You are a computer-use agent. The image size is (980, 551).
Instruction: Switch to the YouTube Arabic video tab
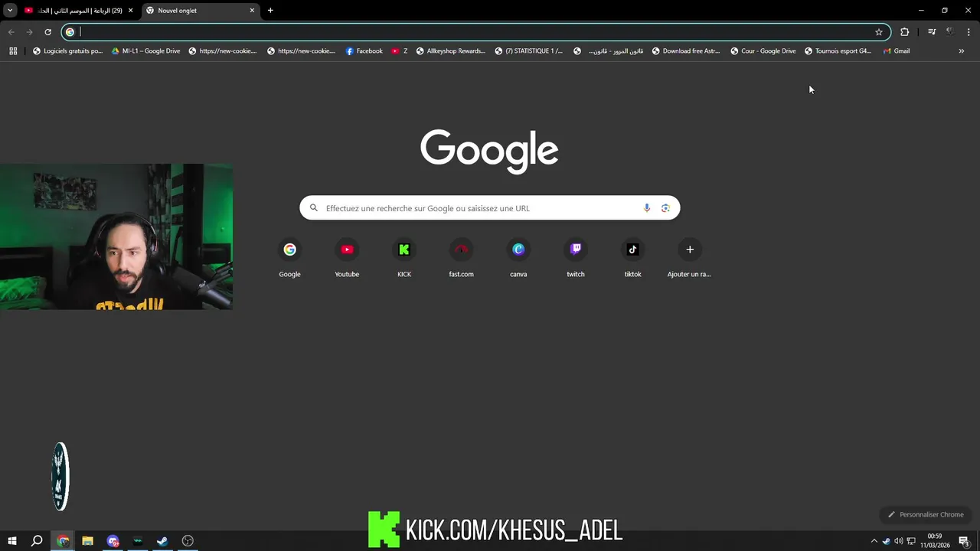tap(80, 11)
